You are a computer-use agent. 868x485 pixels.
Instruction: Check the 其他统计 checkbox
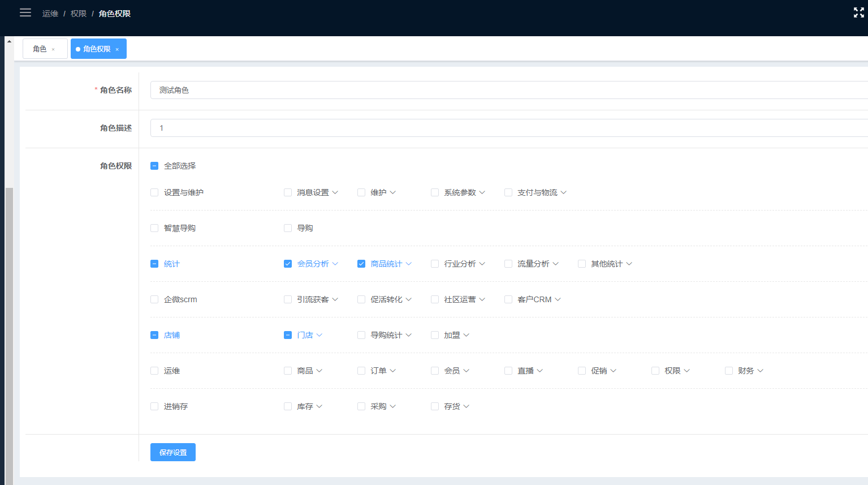(582, 264)
